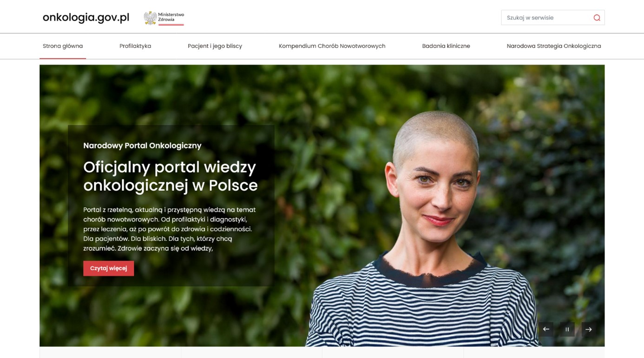The height and width of the screenshot is (358, 644).
Task: Pause the hero banner slideshow
Action: tap(567, 329)
